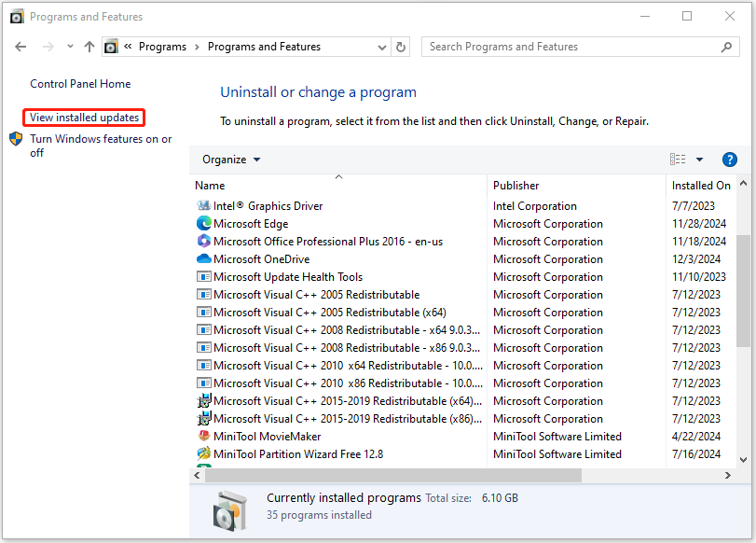
Task: Expand the view options dropdown arrow
Action: [699, 160]
